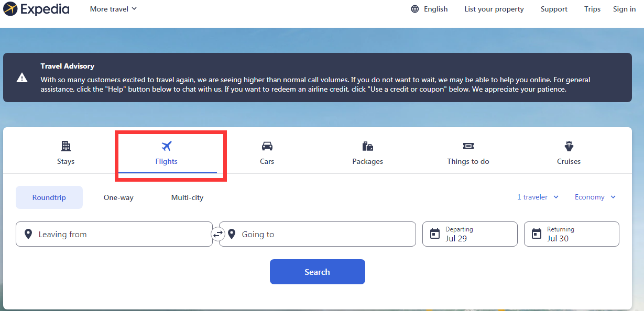Click the Leaving from input field
This screenshot has width=644, height=311.
coord(114,234)
